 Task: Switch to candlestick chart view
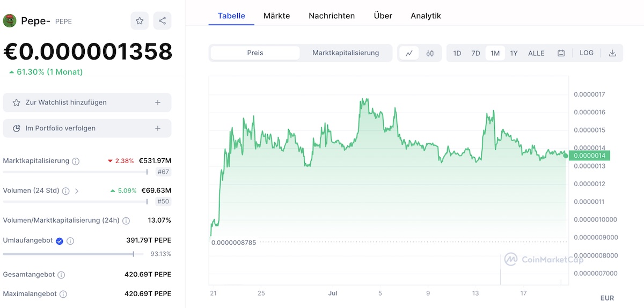pyautogui.click(x=430, y=53)
